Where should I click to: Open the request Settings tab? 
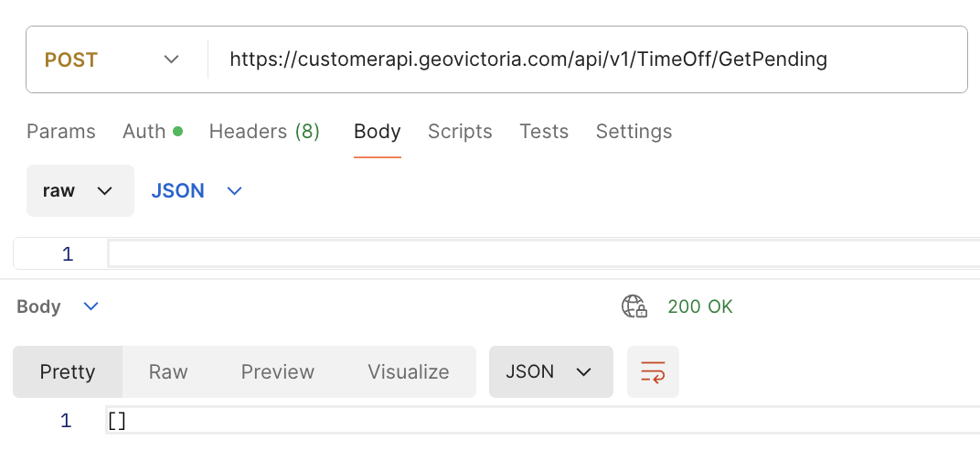pos(634,132)
